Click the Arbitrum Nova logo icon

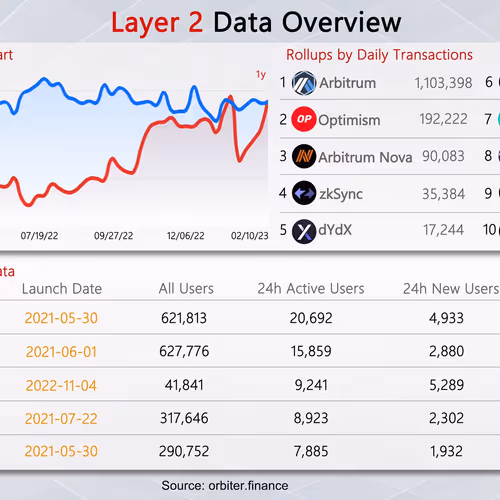pos(304,156)
